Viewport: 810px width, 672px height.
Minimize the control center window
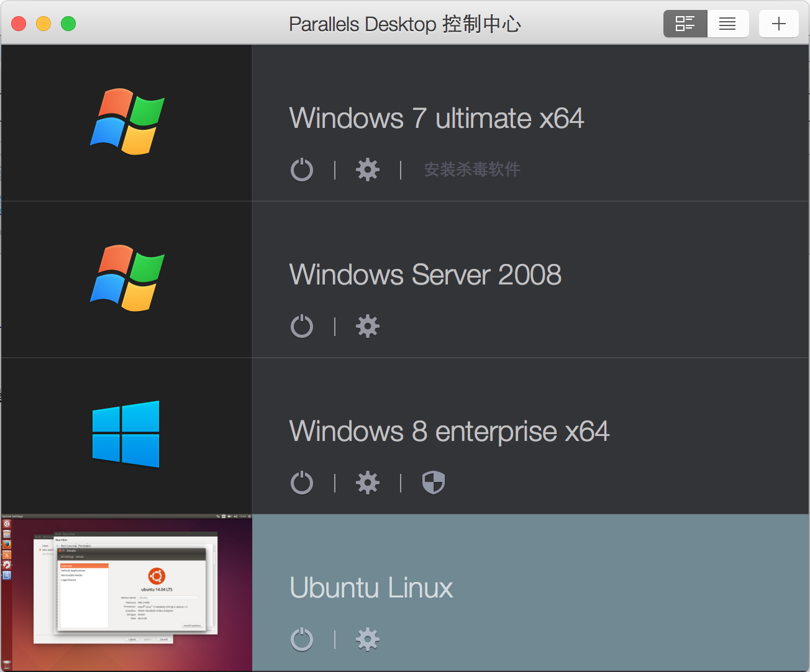tap(43, 24)
